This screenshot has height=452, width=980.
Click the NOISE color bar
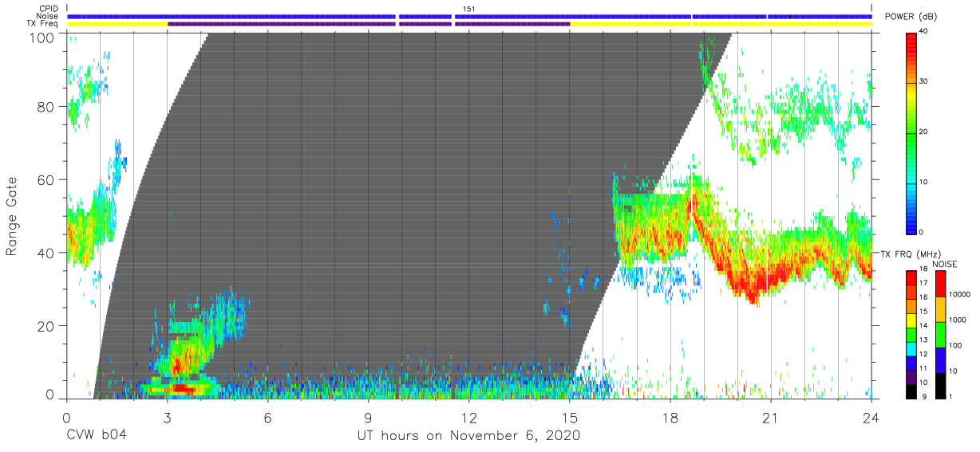pos(940,335)
